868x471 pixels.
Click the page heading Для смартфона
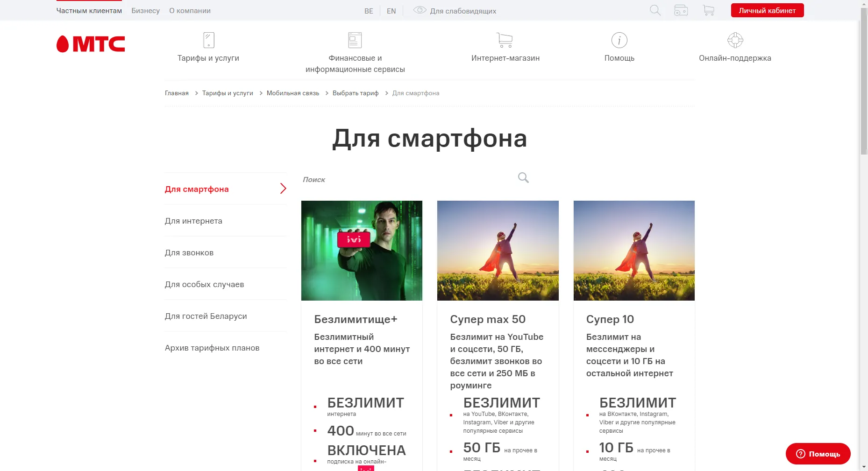[x=429, y=139]
